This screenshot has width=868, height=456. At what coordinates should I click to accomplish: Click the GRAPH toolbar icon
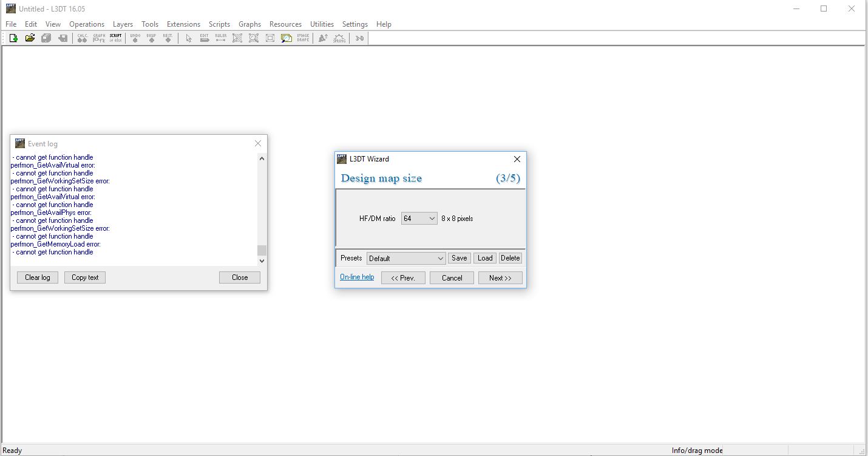point(99,38)
